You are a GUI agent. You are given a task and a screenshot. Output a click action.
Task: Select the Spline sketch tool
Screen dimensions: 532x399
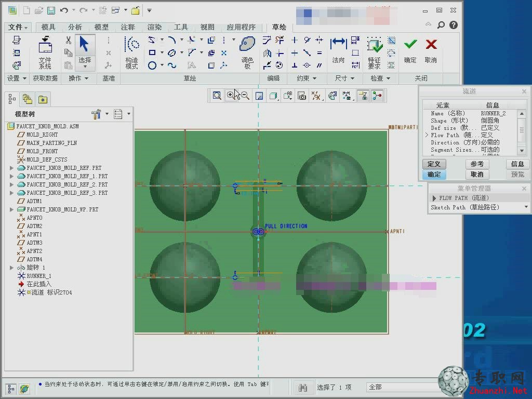click(171, 65)
